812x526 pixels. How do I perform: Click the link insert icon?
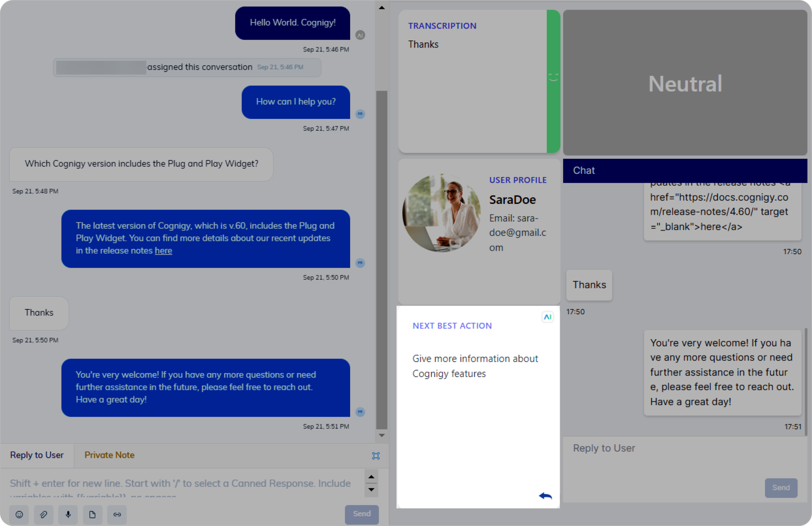click(117, 514)
